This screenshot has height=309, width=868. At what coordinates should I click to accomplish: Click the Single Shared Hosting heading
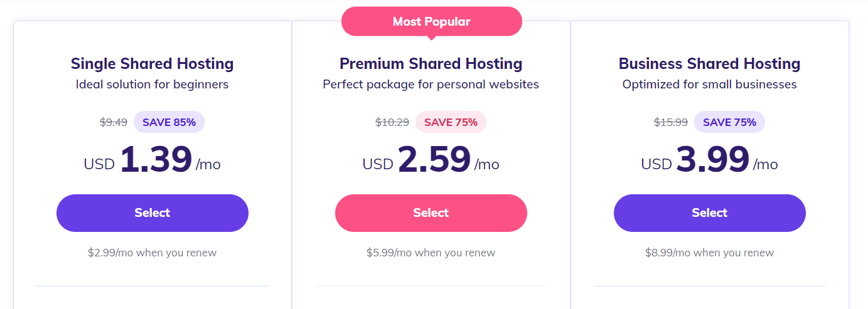click(153, 63)
